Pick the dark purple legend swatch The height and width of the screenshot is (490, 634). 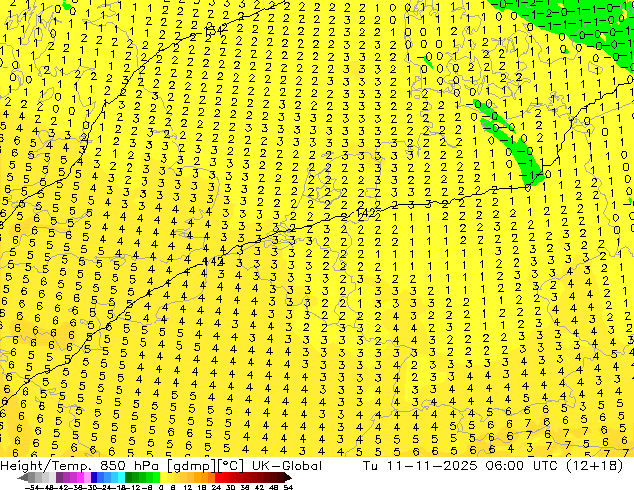click(x=59, y=477)
